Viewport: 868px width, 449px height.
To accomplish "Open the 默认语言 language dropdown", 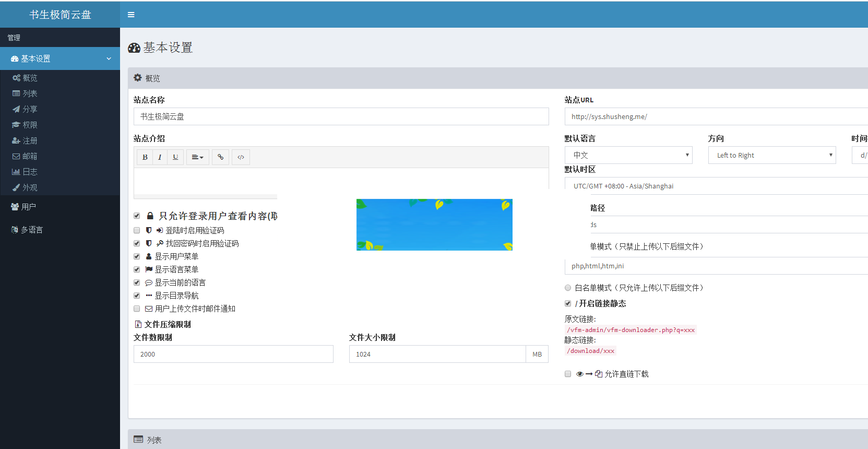I will point(628,155).
